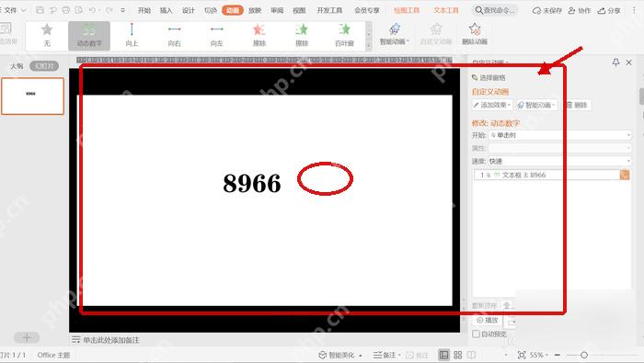
Task: Open the 设计 ribbon tab
Action: point(188,10)
